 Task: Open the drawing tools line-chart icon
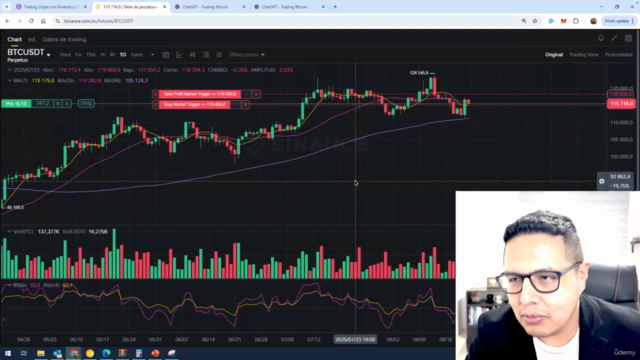179,55
